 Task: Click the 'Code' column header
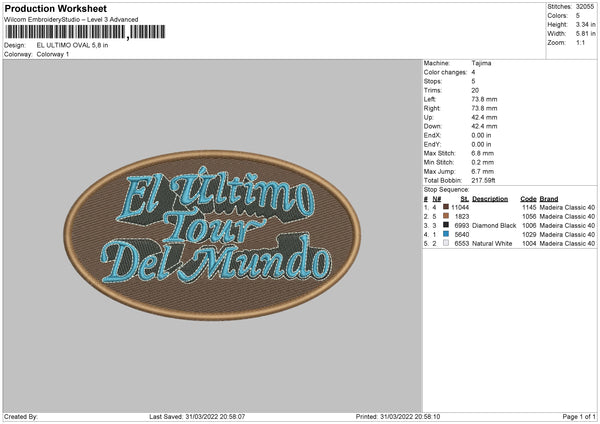[528, 199]
